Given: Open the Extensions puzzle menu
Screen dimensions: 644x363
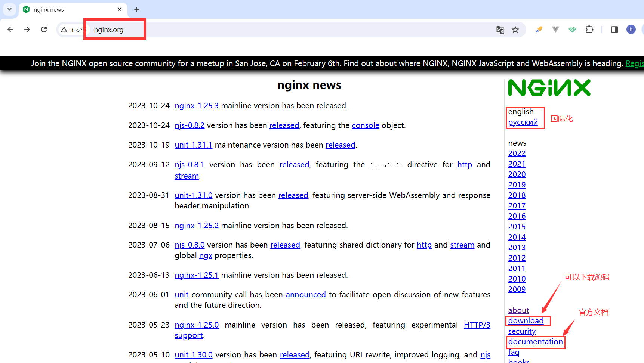Looking at the screenshot, I should (589, 30).
